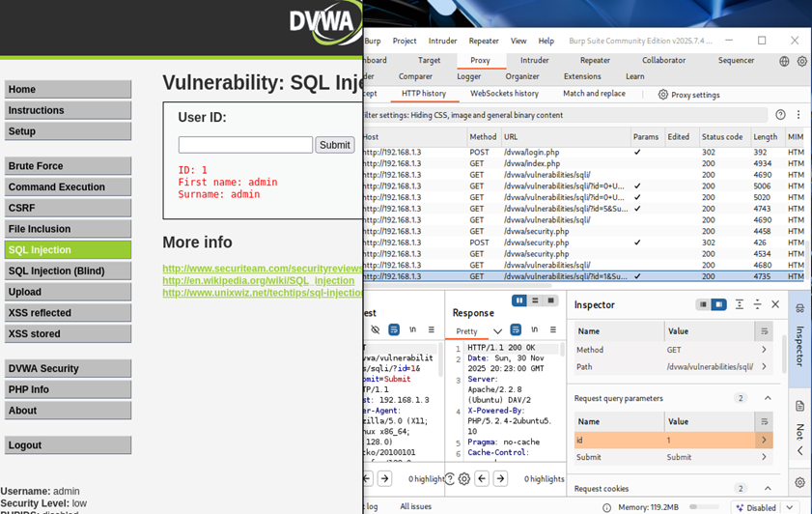Open Burp settings gear in the top tab bar
The height and width of the screenshot is (514, 812).
coord(801,61)
